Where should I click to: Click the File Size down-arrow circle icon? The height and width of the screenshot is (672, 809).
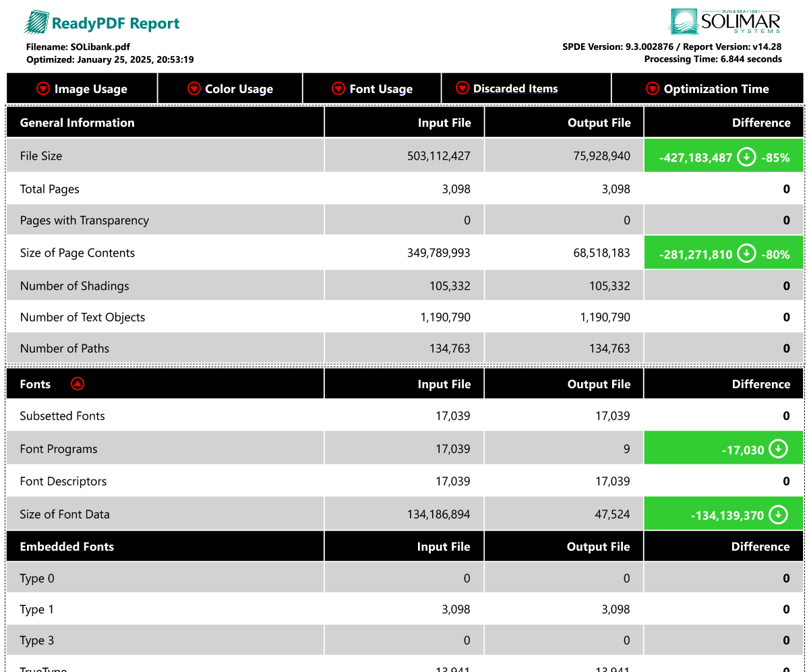point(746,157)
